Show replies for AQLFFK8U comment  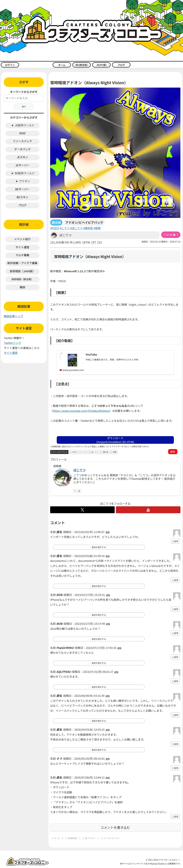coord(99,687)
